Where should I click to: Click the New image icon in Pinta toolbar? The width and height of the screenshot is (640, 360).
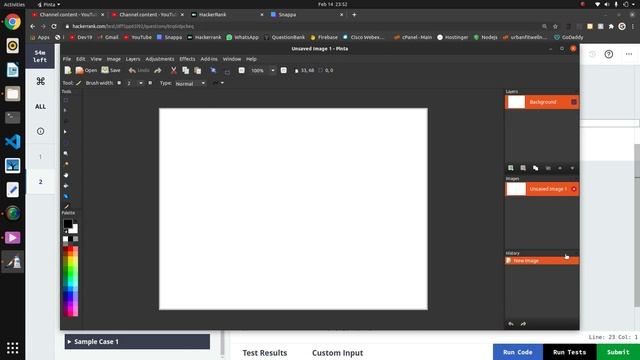click(x=68, y=70)
